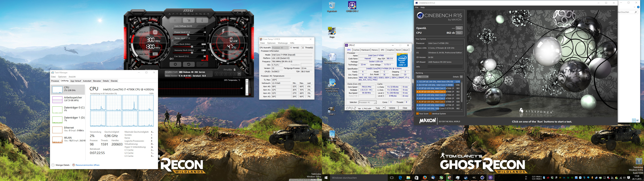Image resolution: width=644 pixels, height=181 pixels.
Task: Switch to Task Manager App-Verlauf tab
Action: tap(76, 81)
